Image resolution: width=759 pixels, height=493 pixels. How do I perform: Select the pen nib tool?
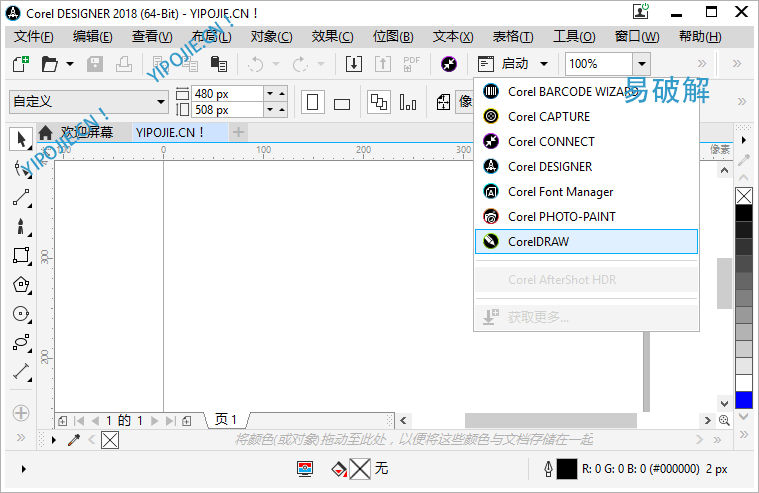tap(21, 227)
